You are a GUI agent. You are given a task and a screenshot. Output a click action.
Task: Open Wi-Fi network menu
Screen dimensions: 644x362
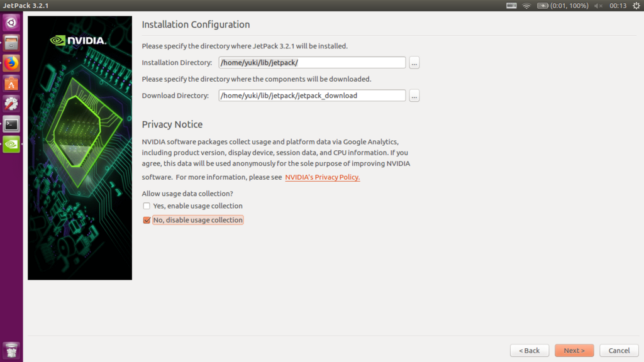(x=526, y=6)
